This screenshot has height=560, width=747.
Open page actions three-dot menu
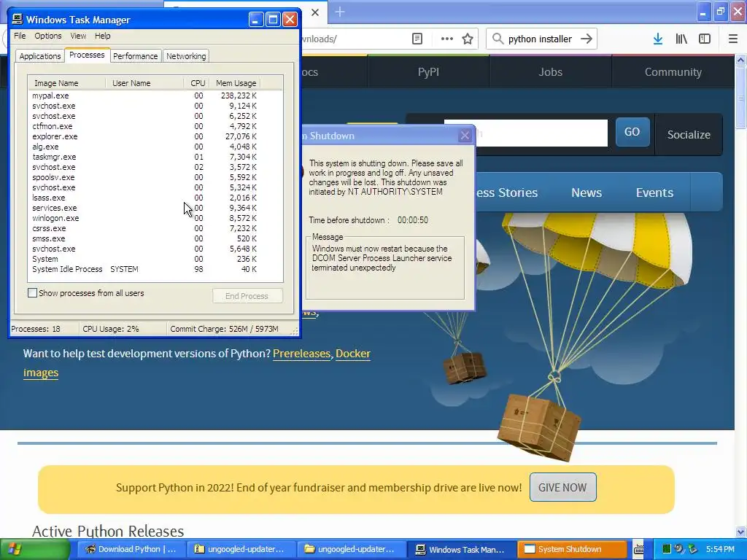tap(447, 39)
